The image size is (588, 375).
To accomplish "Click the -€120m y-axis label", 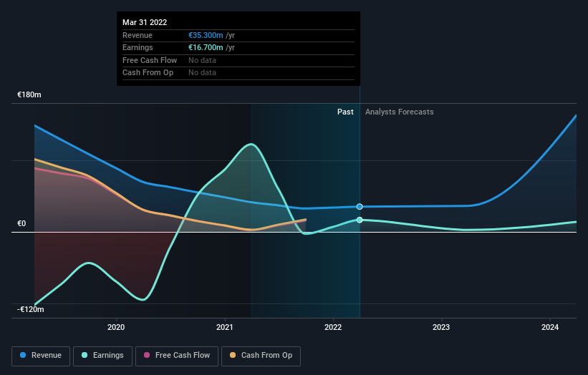I will click(31, 309).
